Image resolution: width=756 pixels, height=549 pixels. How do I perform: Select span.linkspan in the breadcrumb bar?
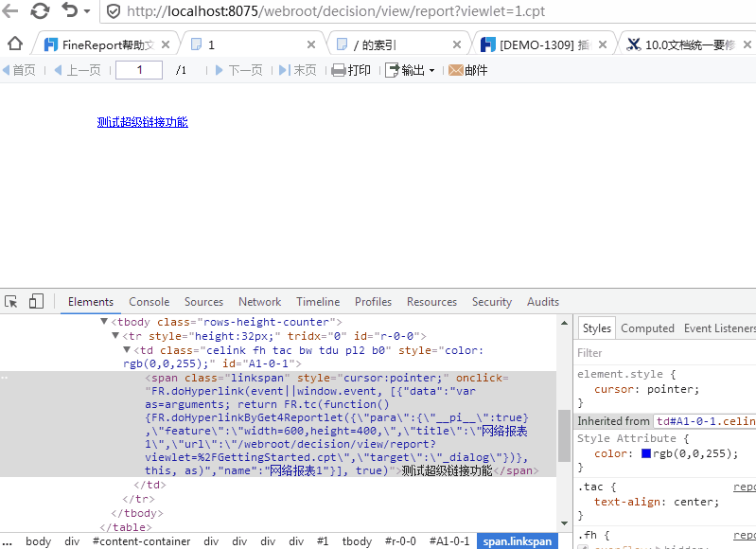(x=517, y=541)
